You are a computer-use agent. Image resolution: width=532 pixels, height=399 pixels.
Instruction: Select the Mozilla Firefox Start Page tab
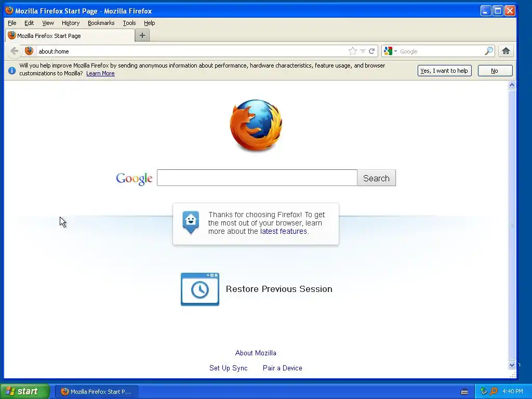70,36
